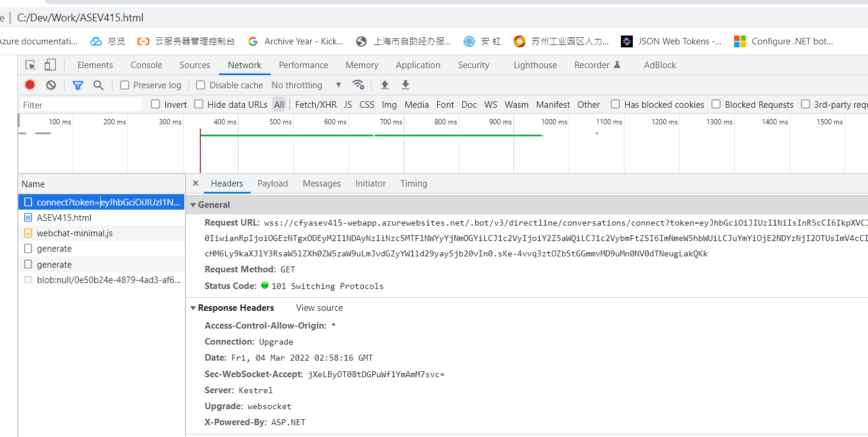
Task: Enable Hide data URLs filter
Action: point(198,104)
